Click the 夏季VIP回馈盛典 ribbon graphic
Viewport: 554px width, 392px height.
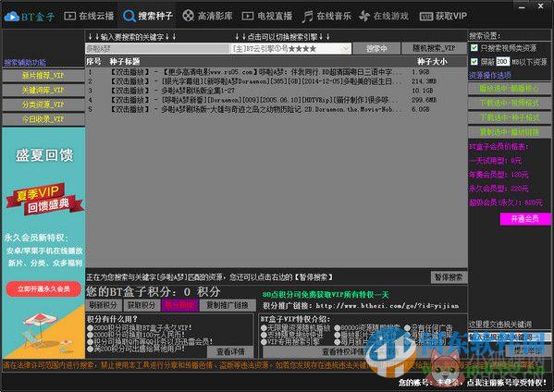tap(44, 200)
